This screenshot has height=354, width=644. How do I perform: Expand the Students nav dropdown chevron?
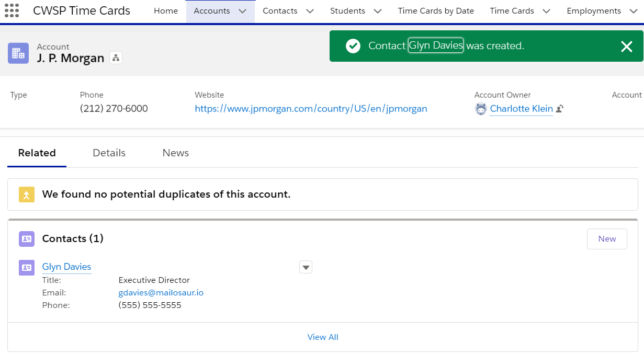tap(378, 11)
